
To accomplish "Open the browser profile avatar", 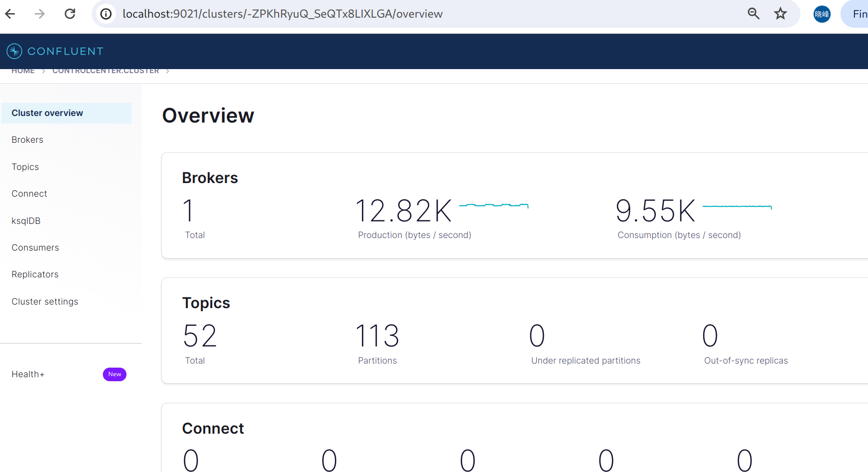I will click(x=822, y=14).
